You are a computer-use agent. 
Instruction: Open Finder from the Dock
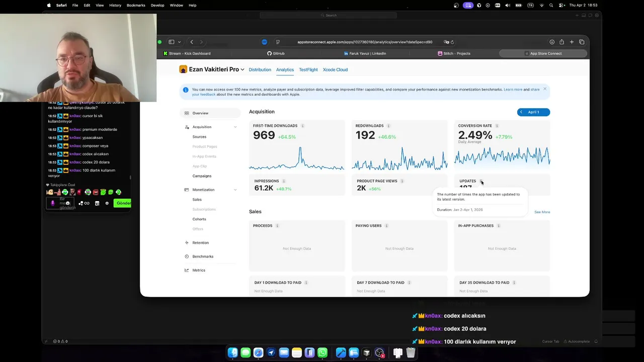click(232, 353)
